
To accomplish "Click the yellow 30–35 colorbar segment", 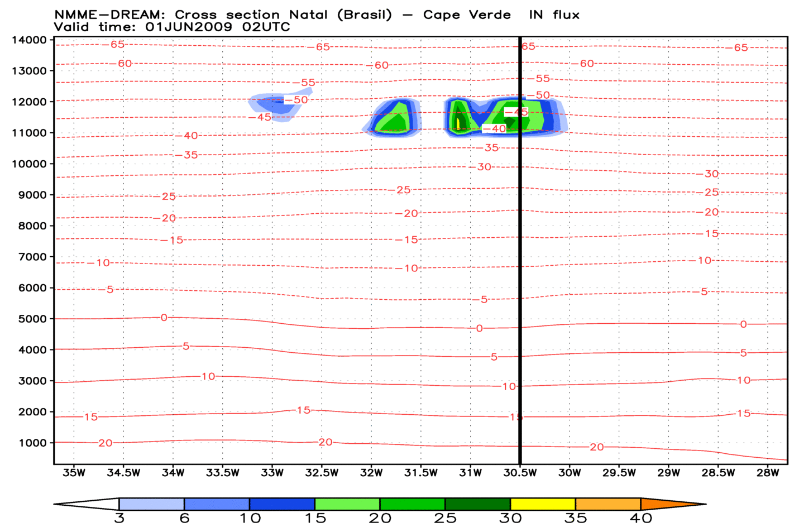I will tap(543, 504).
